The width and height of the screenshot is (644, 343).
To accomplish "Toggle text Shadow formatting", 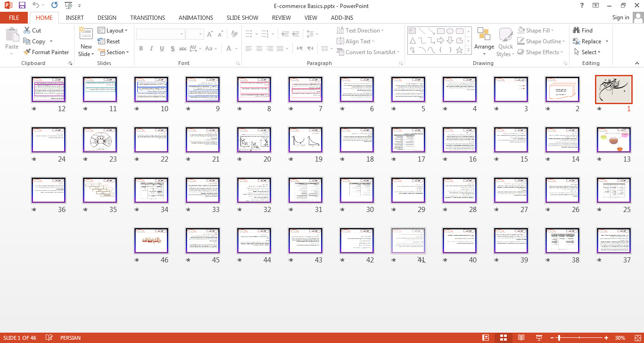I will [x=173, y=49].
